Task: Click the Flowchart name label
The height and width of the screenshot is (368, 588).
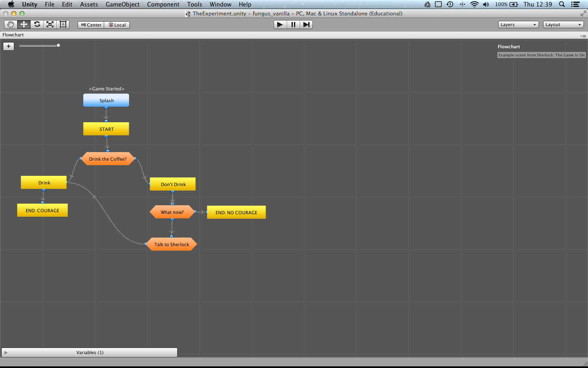Action: pyautogui.click(x=509, y=47)
